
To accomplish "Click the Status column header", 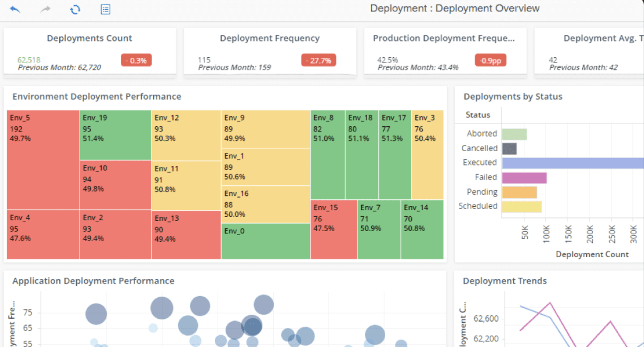I will point(478,115).
